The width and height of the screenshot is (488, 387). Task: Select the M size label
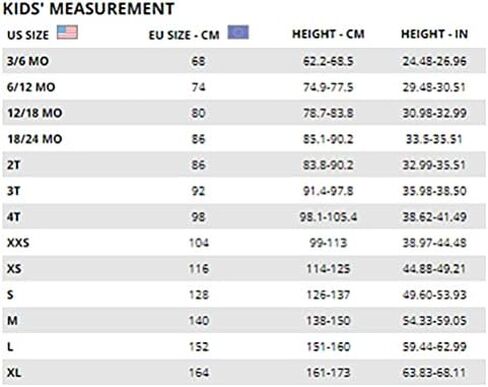(x=13, y=321)
